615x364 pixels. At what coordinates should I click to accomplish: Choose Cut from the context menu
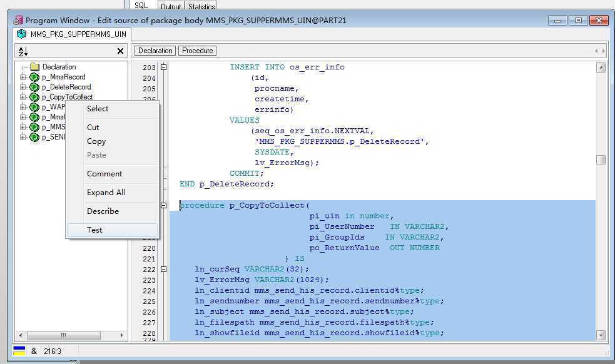pos(113,127)
